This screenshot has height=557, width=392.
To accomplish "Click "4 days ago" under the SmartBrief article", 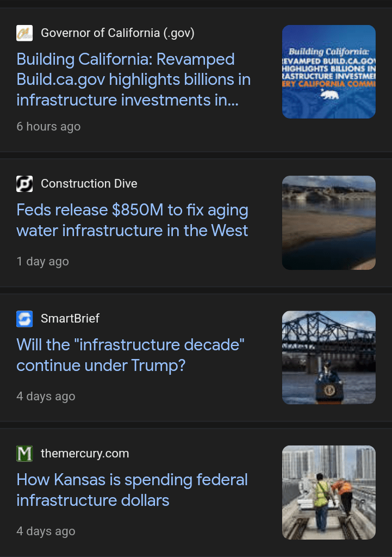I will [x=46, y=397].
